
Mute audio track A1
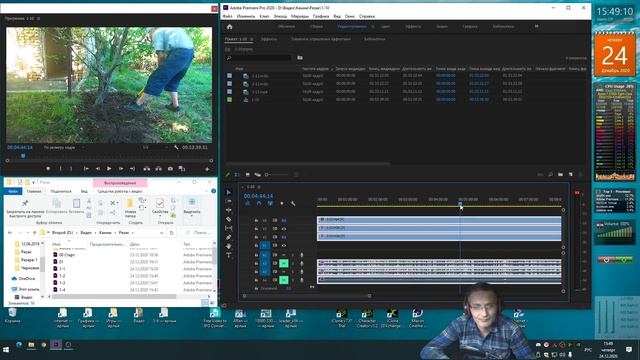pos(284,255)
